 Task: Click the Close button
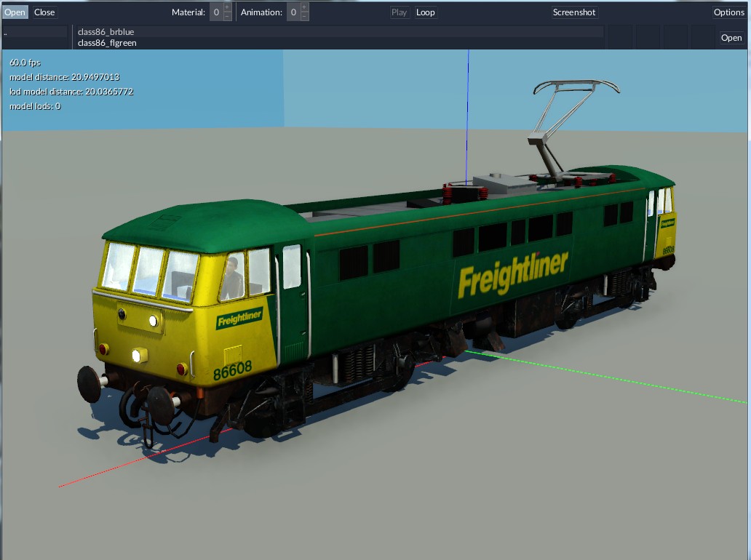[x=44, y=12]
